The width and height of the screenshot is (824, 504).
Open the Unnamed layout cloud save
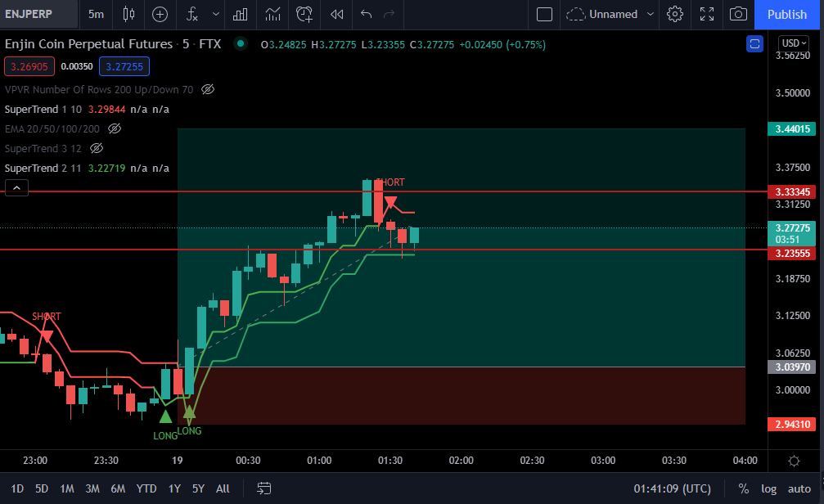(601, 14)
